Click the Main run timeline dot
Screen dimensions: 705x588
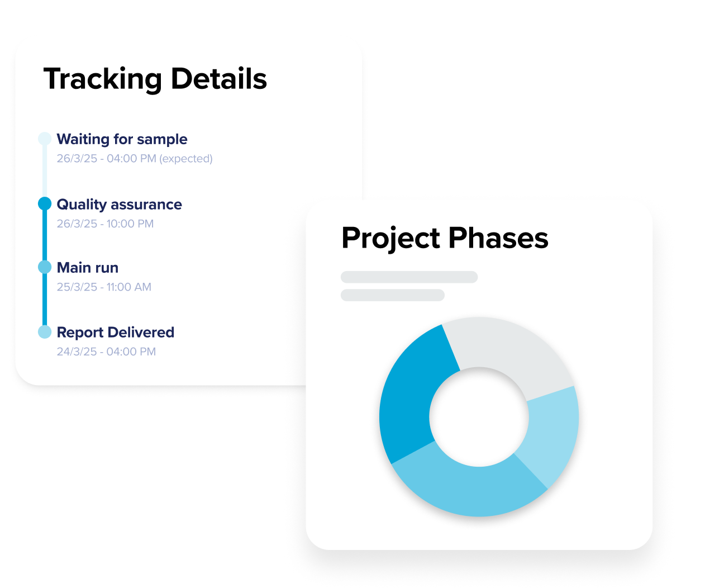pos(45,267)
